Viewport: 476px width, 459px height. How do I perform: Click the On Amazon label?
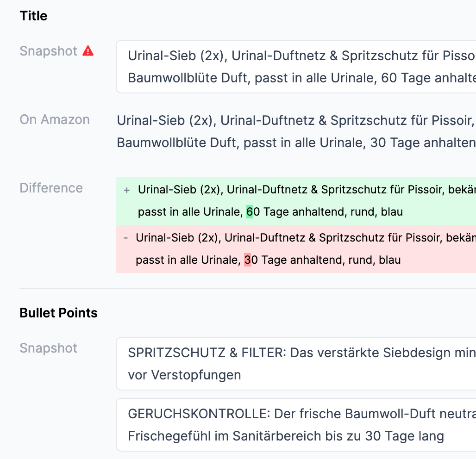55,120
